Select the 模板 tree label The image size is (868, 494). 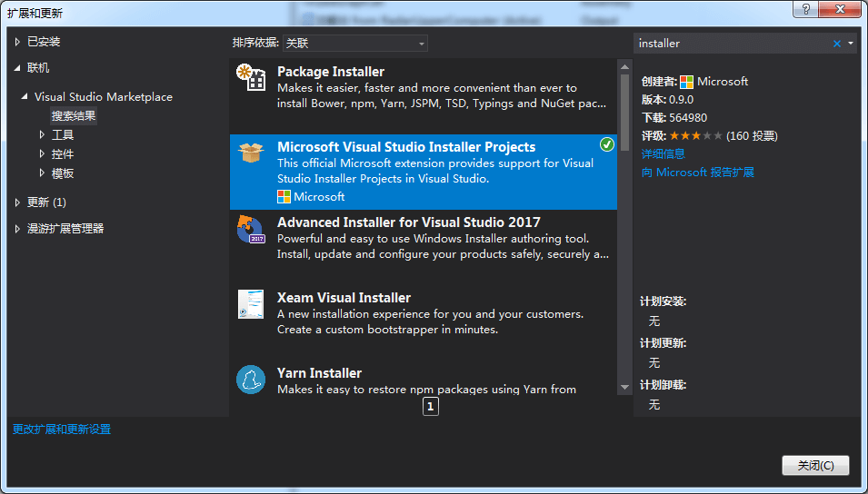[x=63, y=173]
